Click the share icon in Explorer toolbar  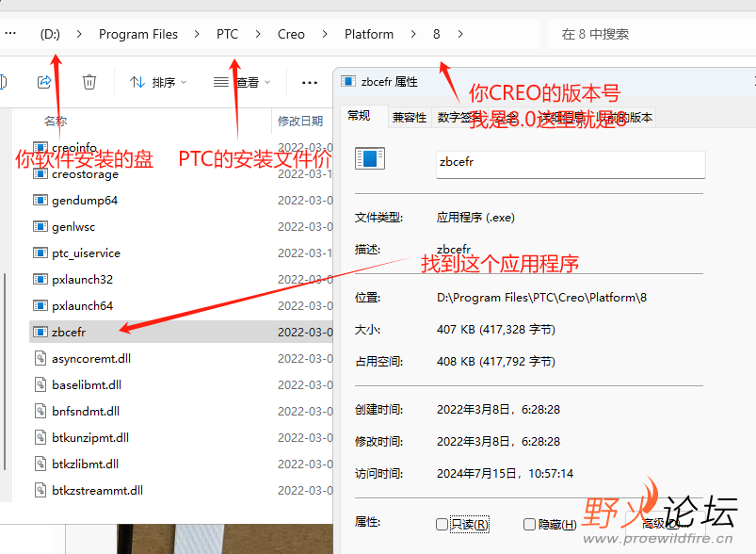click(x=44, y=82)
